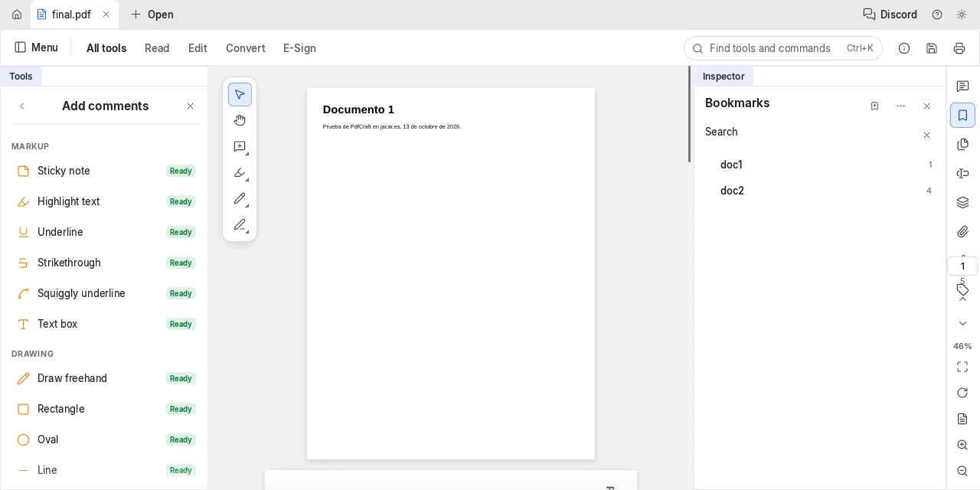This screenshot has height=490, width=980.
Task: Open the help question mark icon
Action: coord(937,15)
